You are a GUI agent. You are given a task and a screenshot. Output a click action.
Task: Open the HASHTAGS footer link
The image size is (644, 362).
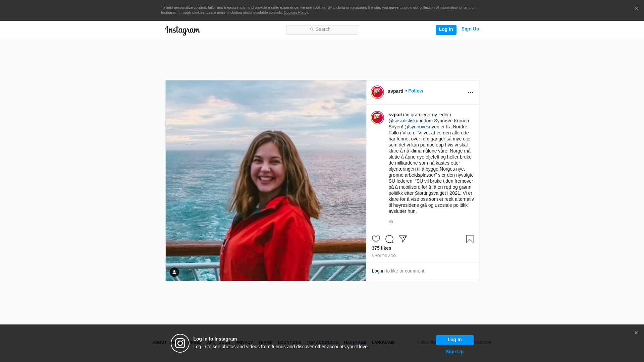click(355, 343)
